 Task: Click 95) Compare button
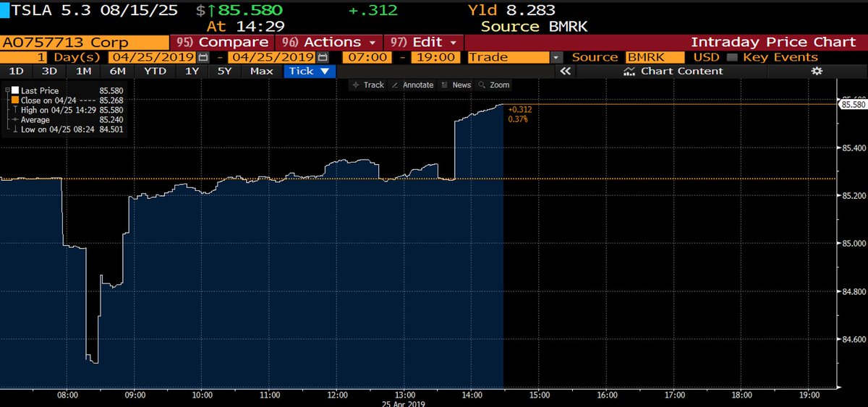coord(222,43)
